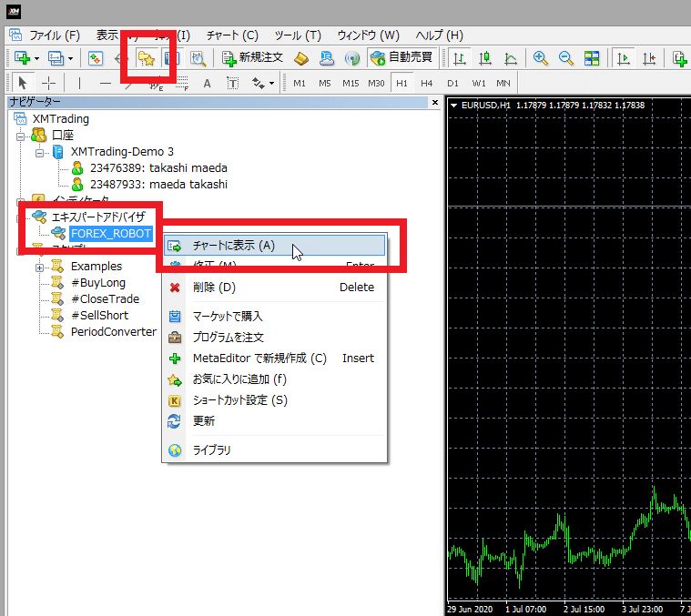
Task: Click the zoom out magnifier
Action: [566, 58]
